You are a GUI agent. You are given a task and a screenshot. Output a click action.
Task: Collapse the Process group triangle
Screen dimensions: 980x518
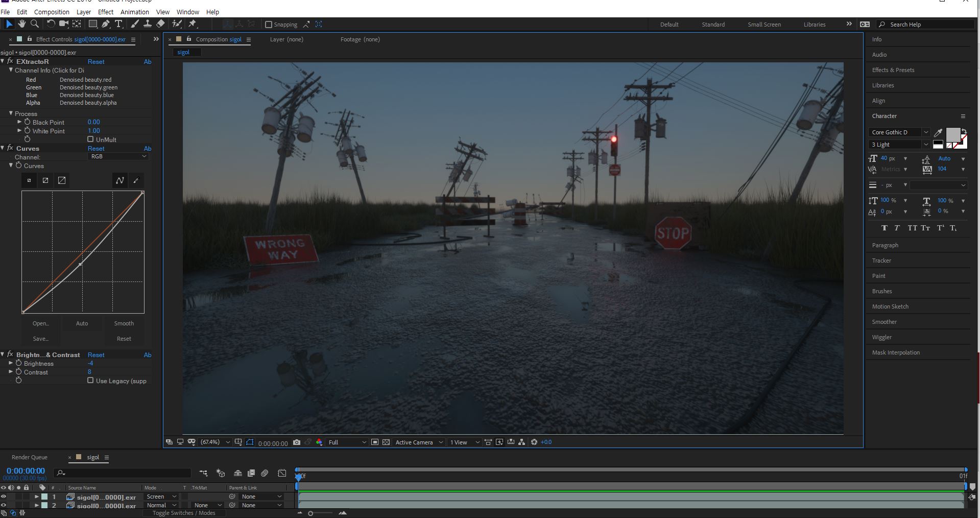pyautogui.click(x=11, y=113)
